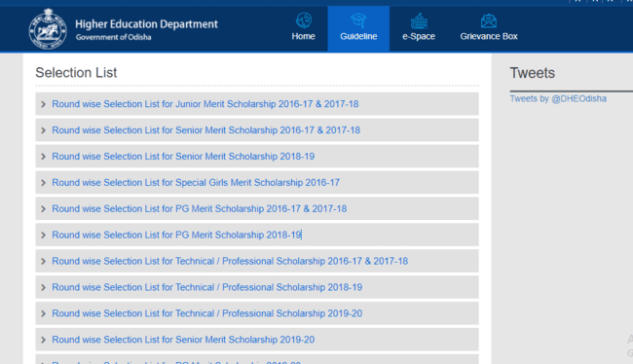The height and width of the screenshot is (364, 633).
Task: Expand chevron for PG Merit Scholarship 2016-17 & 2017-18
Action: pyautogui.click(x=43, y=209)
